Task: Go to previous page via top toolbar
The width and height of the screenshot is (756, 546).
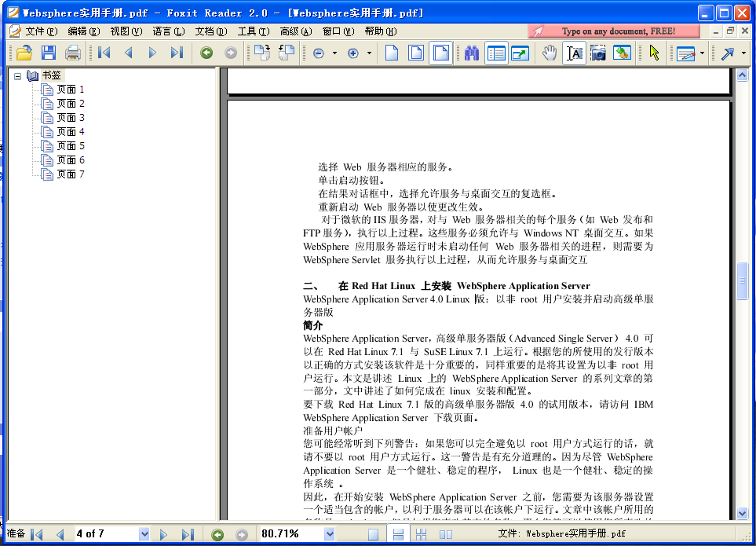Action: tap(128, 53)
